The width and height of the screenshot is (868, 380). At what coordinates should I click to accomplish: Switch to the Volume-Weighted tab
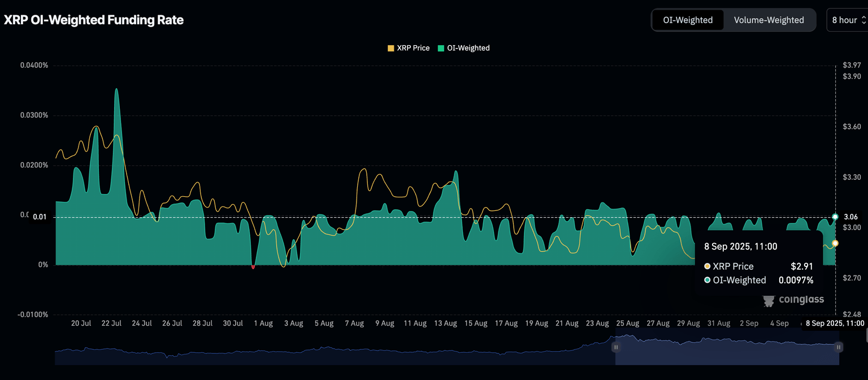(x=769, y=20)
